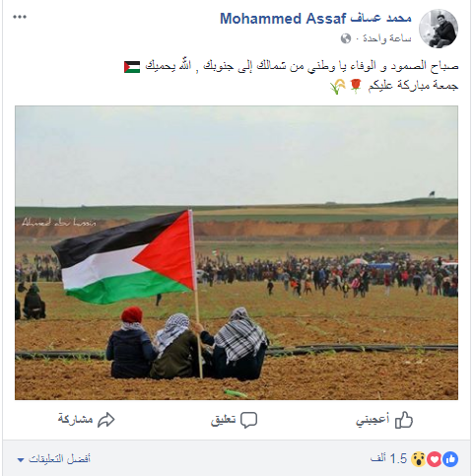The image size is (475, 476).
Task: Open the three-dot post options menu
Action: pyautogui.click(x=20, y=17)
